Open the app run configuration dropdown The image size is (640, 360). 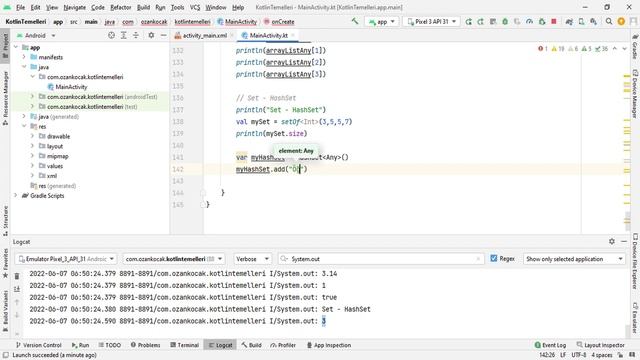(382, 22)
